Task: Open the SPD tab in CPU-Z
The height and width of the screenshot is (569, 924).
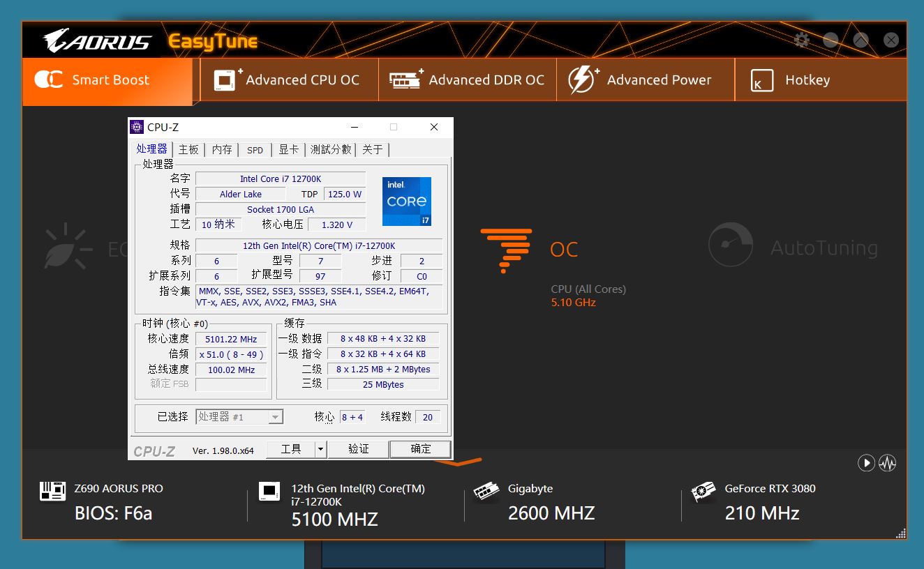Action: click(x=255, y=150)
